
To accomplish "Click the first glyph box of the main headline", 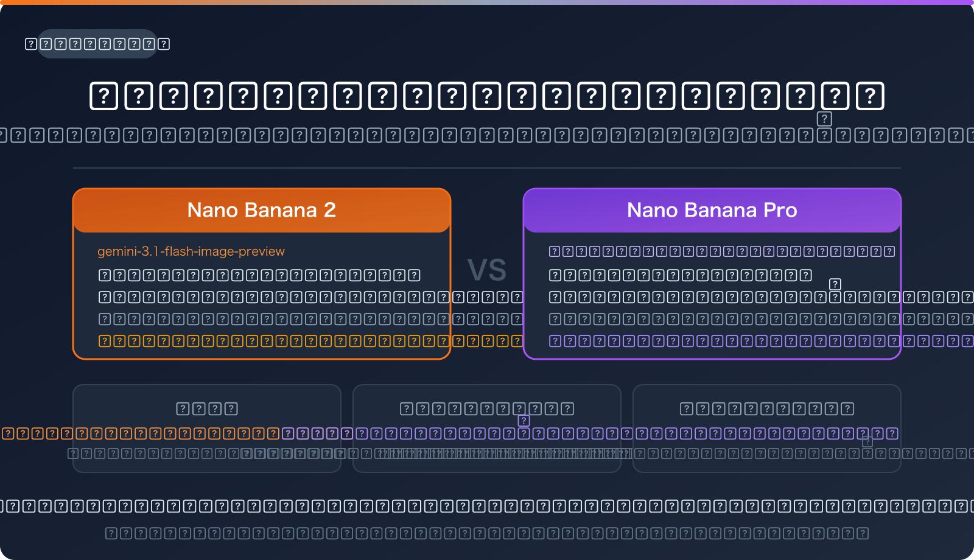I will tap(104, 96).
